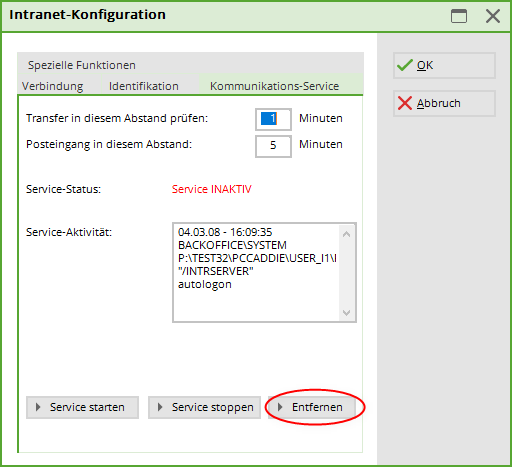Click the Posteingang interval minutes field
This screenshot has width=512, height=467.
pos(273,146)
